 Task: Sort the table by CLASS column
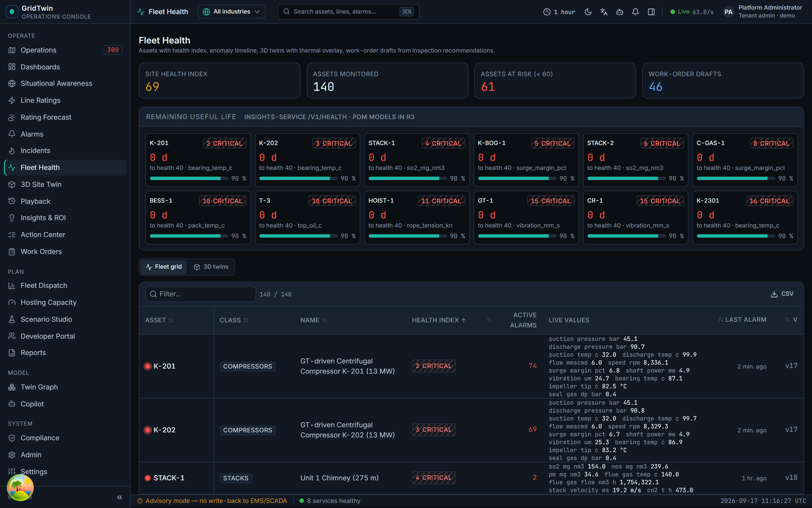tap(234, 320)
